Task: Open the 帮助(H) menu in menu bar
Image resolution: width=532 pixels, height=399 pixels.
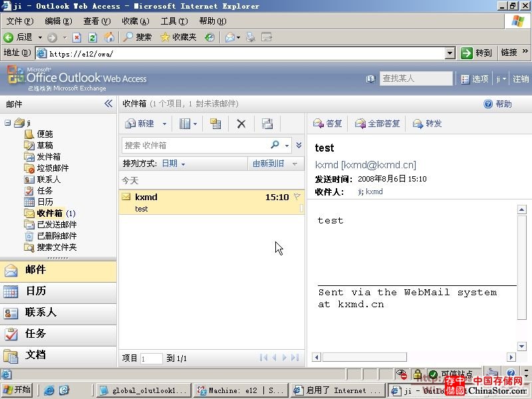Action: [213, 21]
